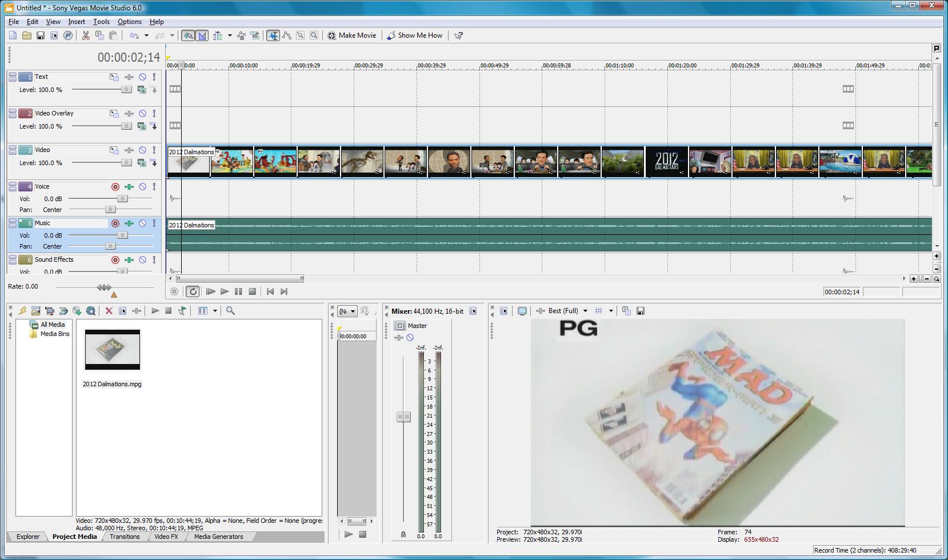
Task: Click Play From Start button in transport
Action: pyautogui.click(x=210, y=291)
